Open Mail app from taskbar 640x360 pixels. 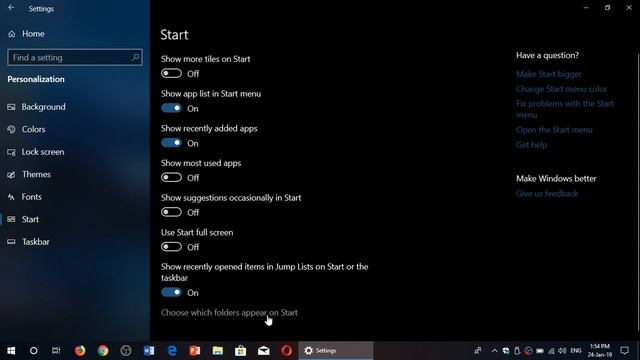pos(264,351)
